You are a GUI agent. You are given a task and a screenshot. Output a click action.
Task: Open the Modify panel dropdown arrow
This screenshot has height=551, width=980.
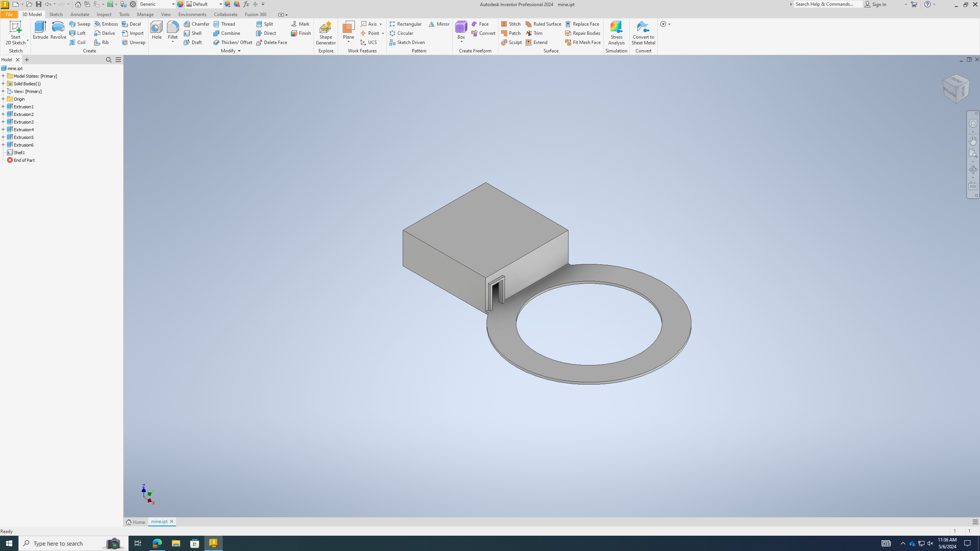point(239,51)
